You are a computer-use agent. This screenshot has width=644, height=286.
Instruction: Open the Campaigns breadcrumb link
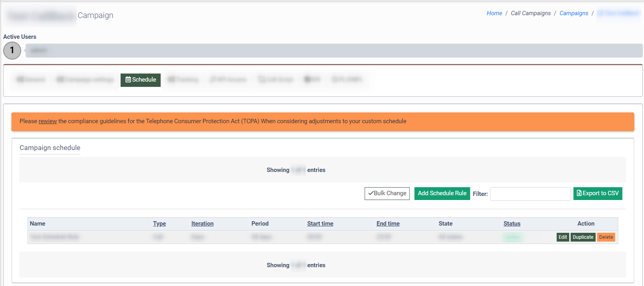click(x=573, y=13)
